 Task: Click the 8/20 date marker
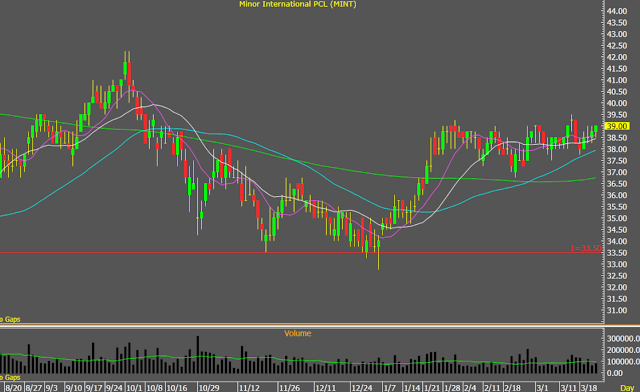pos(13,388)
